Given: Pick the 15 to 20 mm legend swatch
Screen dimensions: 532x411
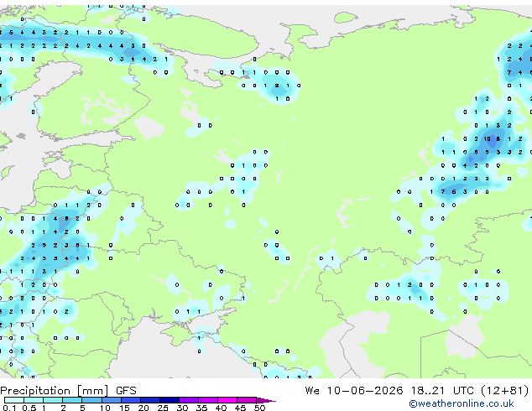Looking at the screenshot, I should tap(130, 400).
